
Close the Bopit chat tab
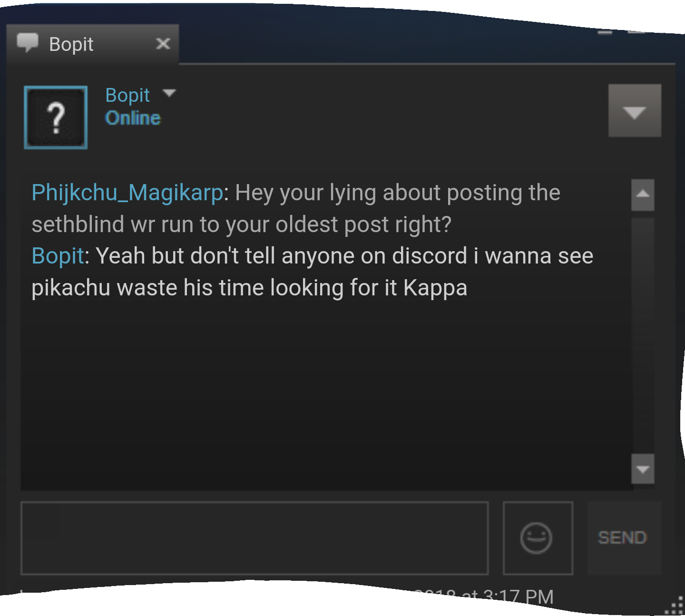pos(163,44)
